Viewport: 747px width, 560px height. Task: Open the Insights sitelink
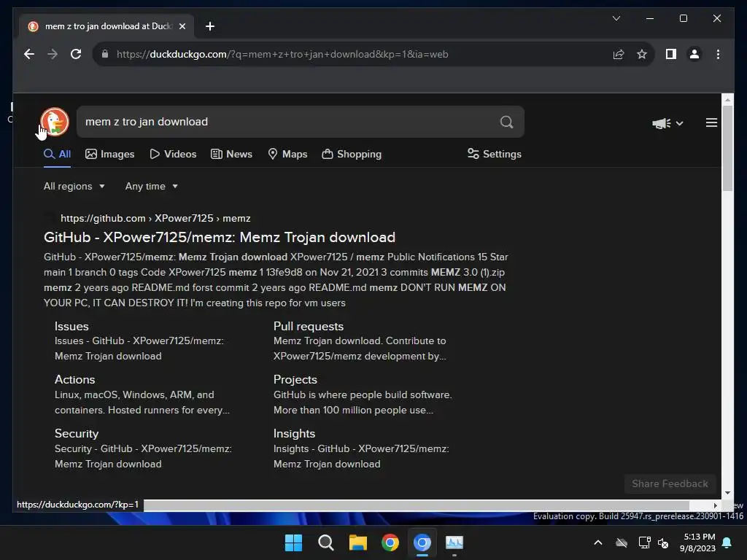pos(295,433)
